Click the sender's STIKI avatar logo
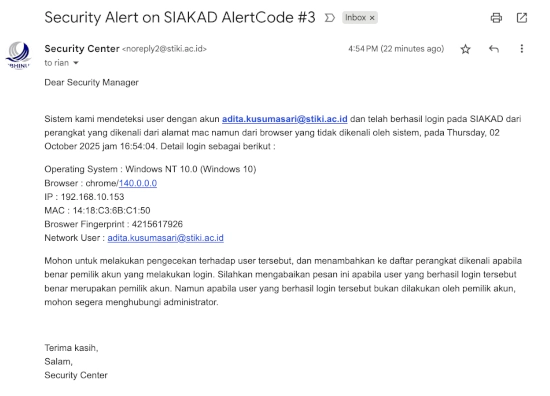Viewport: 550px width, 396px height. point(18,55)
